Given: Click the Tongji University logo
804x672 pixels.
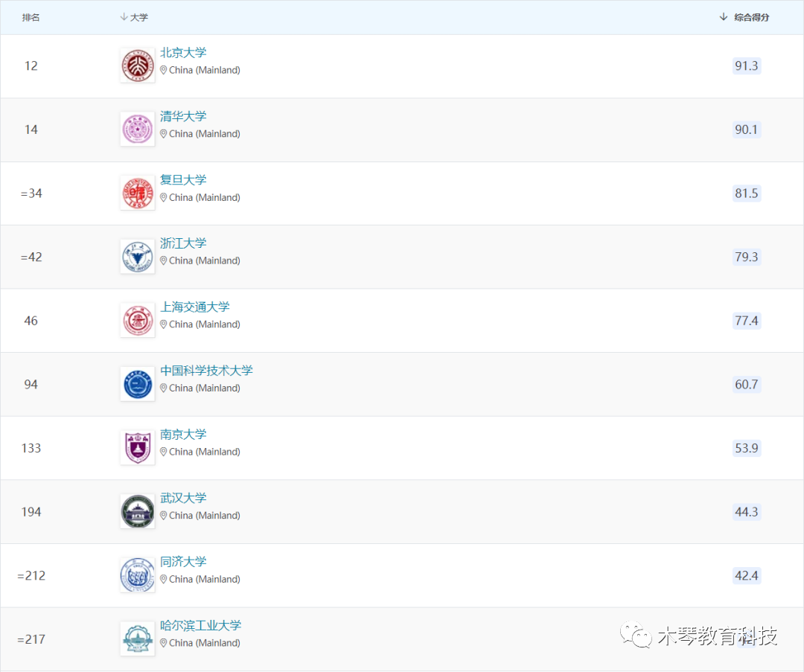Looking at the screenshot, I should [x=138, y=575].
